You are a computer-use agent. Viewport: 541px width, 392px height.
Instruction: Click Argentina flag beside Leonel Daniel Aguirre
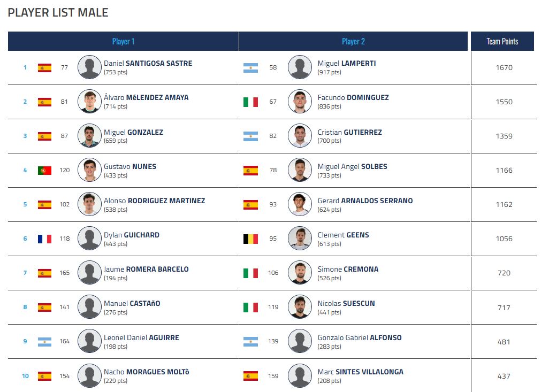(44, 342)
